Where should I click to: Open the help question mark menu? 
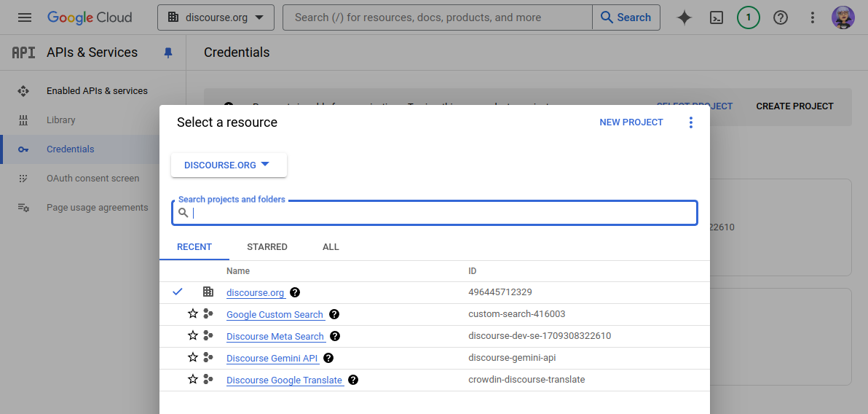coord(781,17)
